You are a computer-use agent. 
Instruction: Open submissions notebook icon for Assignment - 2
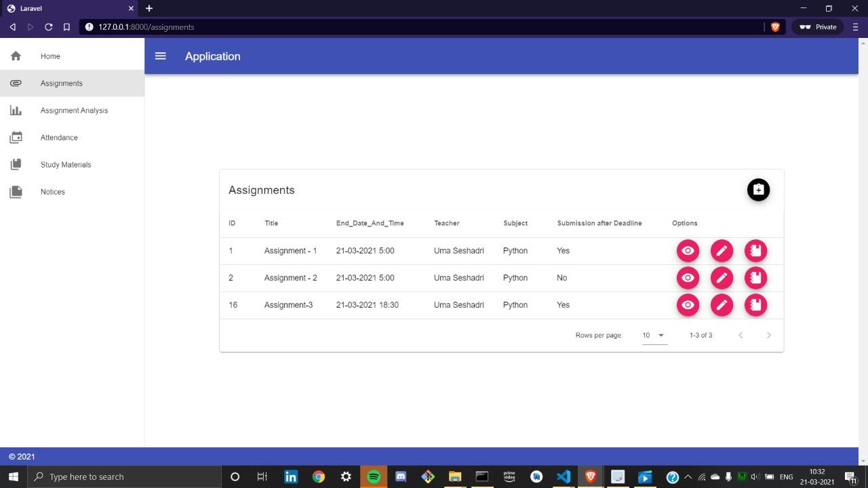click(x=755, y=278)
